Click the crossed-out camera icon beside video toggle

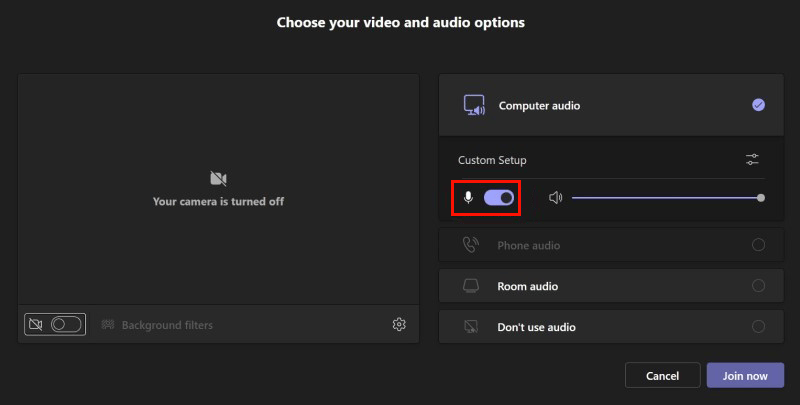36,324
